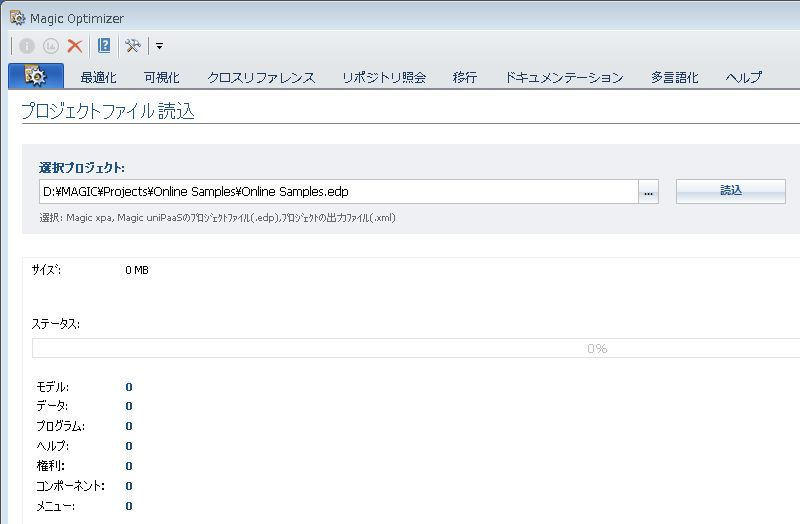Open the ヘルプ tab

pyautogui.click(x=743, y=77)
